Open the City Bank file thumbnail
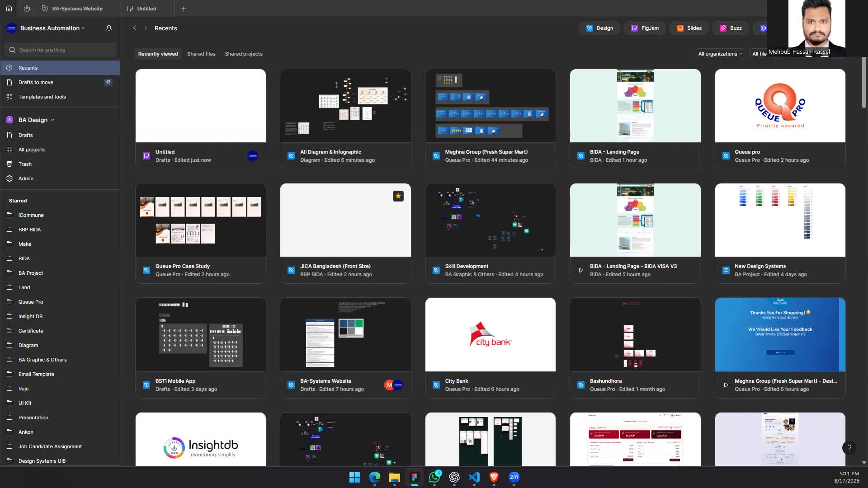The height and width of the screenshot is (488, 868). [490, 334]
